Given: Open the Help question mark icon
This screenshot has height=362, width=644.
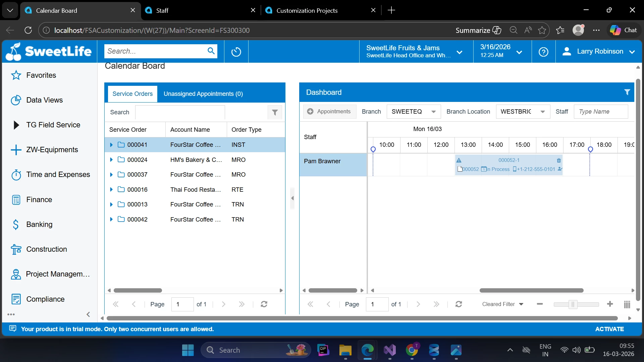Looking at the screenshot, I should [543, 52].
